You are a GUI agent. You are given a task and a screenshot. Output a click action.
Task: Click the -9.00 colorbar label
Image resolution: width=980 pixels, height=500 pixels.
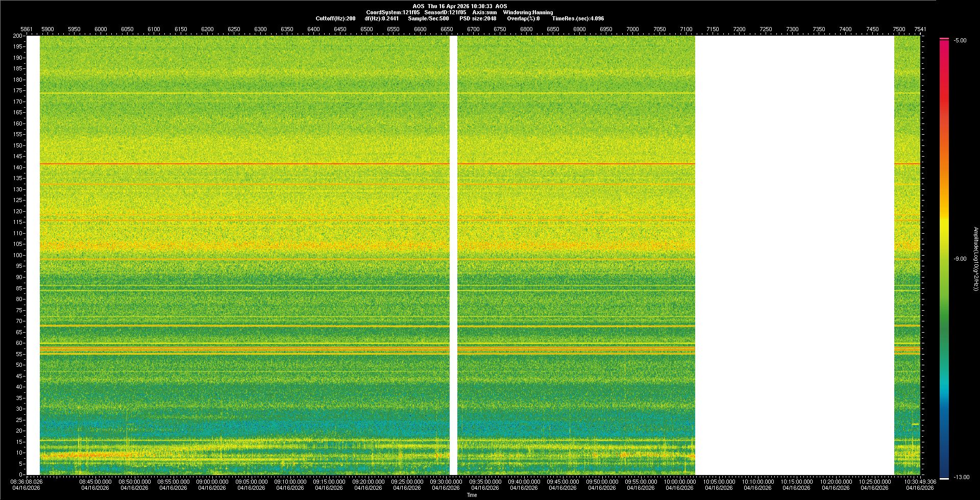coord(960,259)
